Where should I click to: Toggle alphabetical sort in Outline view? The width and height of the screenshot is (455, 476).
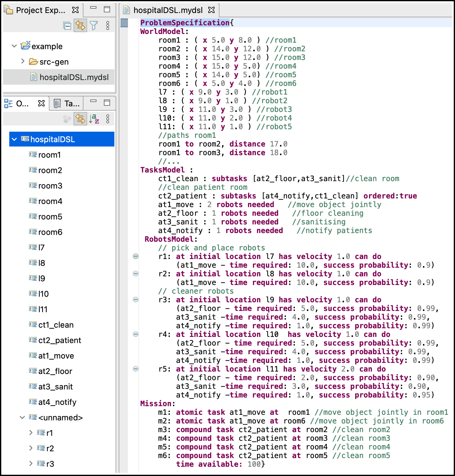click(x=94, y=119)
